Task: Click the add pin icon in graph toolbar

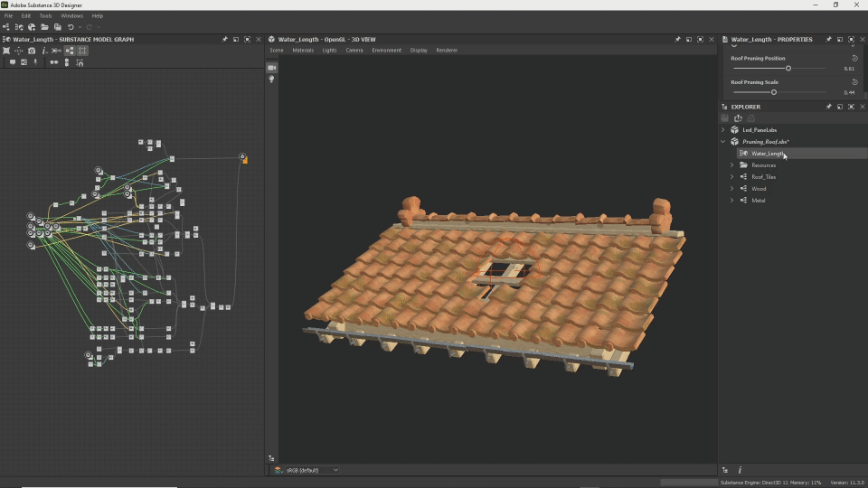Action: pos(35,62)
